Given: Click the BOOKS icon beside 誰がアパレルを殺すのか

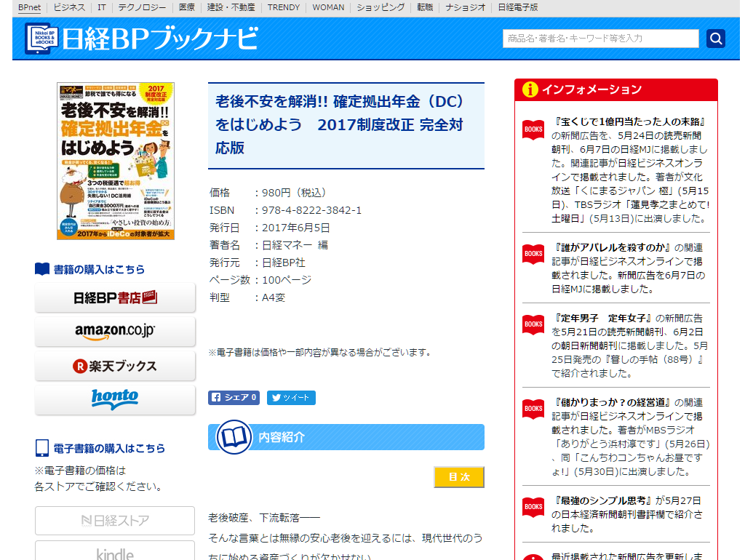Looking at the screenshot, I should tap(533, 254).
